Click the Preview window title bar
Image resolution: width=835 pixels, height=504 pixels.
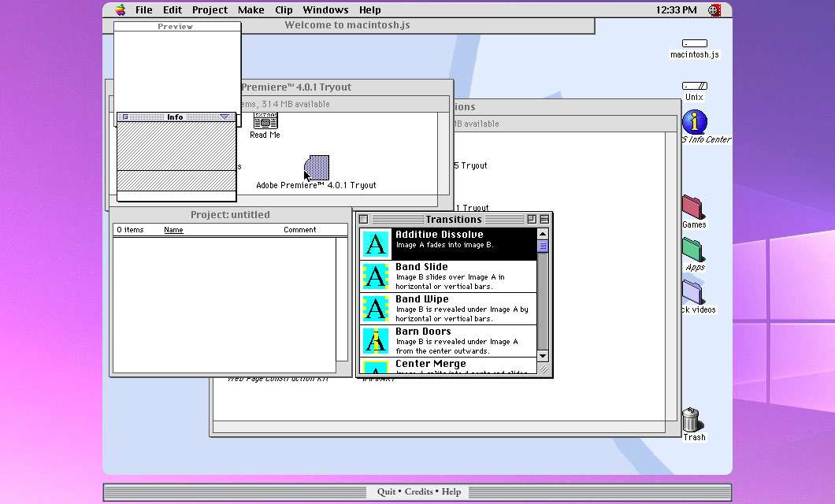[176, 26]
